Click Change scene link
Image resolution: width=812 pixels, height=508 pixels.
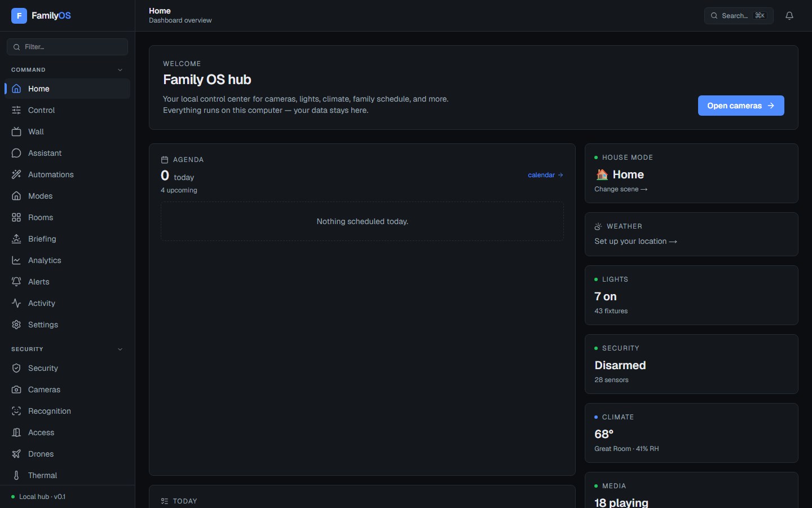point(621,189)
